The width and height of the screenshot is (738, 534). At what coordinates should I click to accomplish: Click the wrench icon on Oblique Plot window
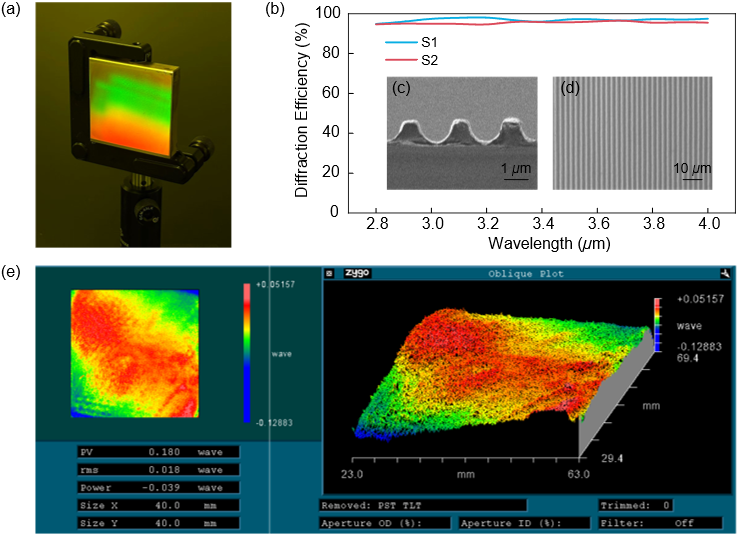[x=723, y=273]
